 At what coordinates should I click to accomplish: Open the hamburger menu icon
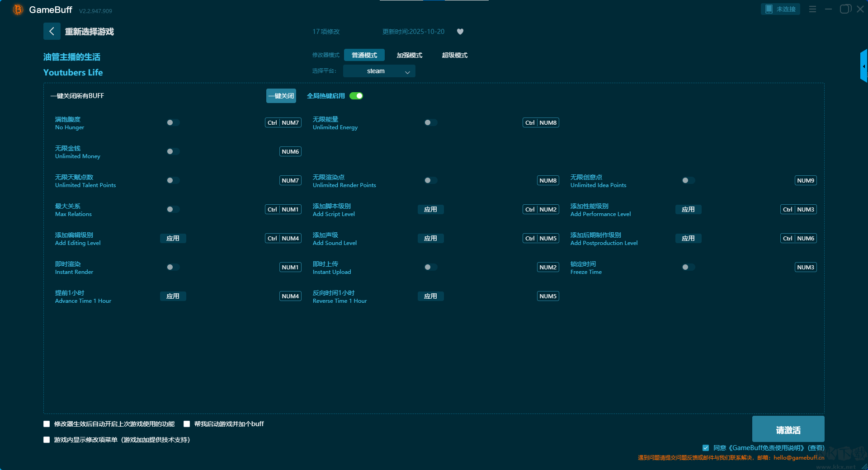coord(812,9)
